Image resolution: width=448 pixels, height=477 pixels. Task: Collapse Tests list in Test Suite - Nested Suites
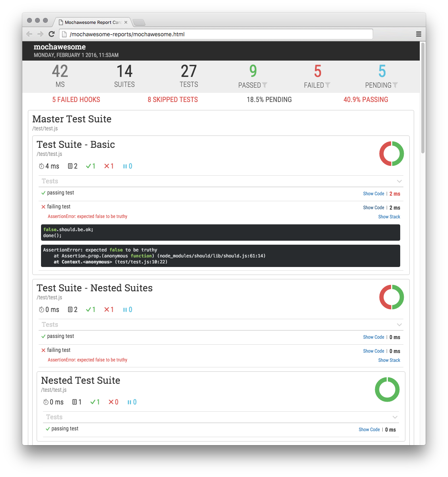tap(399, 325)
